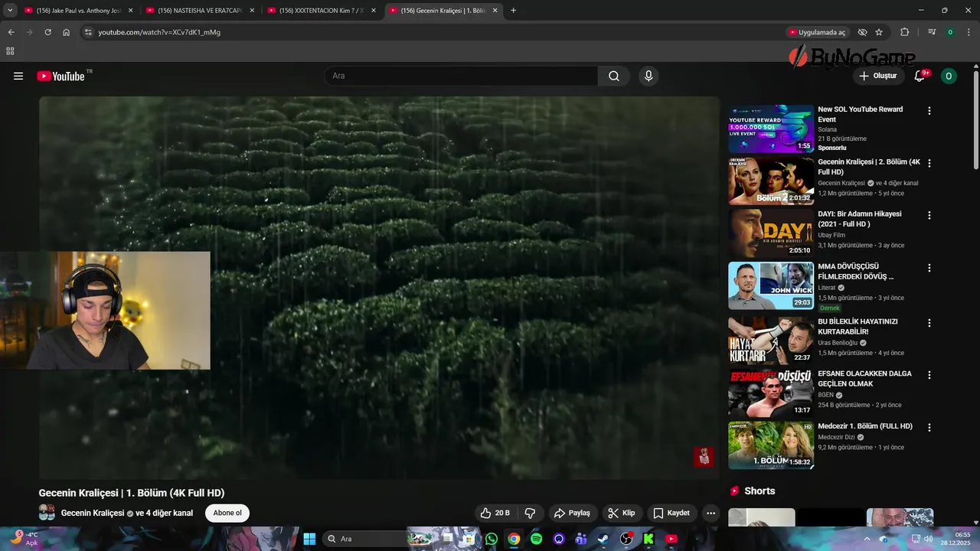The image size is (980, 551).
Task: Click the Chrome profile avatar in toolbar
Action: click(x=950, y=32)
